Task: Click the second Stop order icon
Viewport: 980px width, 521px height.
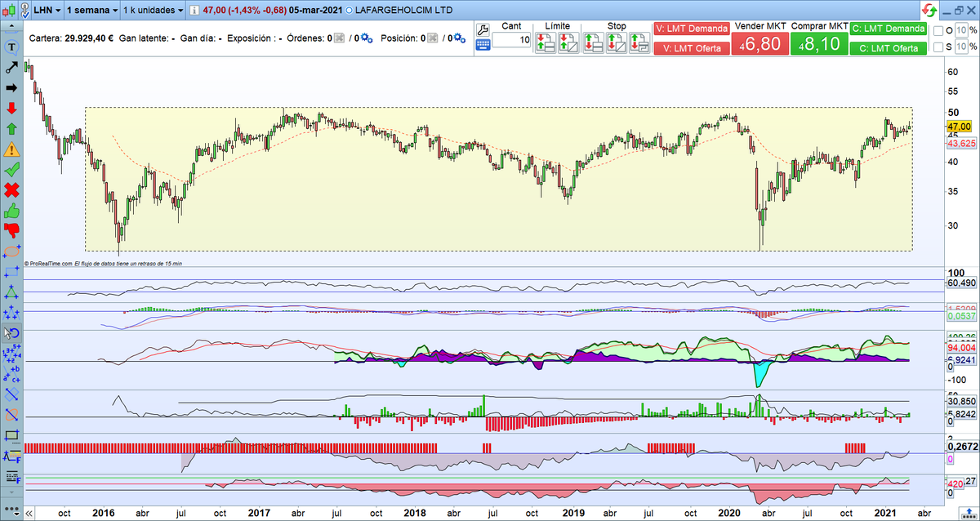Action: 617,44
